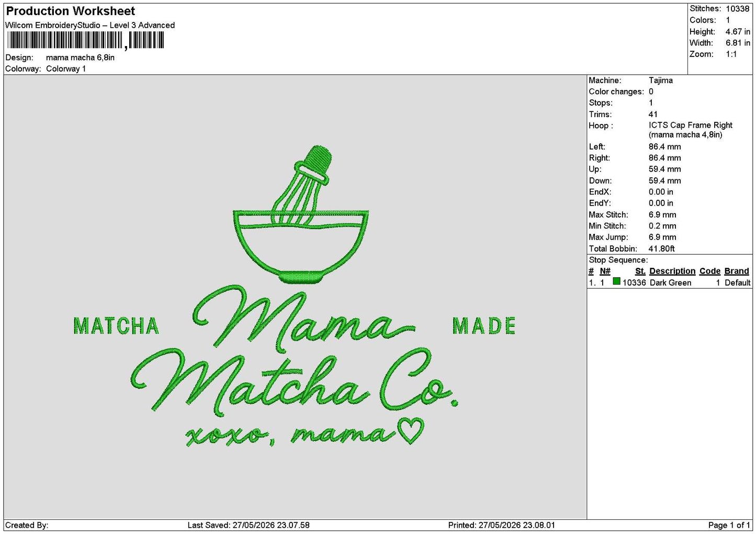The width and height of the screenshot is (756, 534).
Task: Click the hoop name 'ICTS Cap Frame Right'
Action: pyautogui.click(x=691, y=125)
